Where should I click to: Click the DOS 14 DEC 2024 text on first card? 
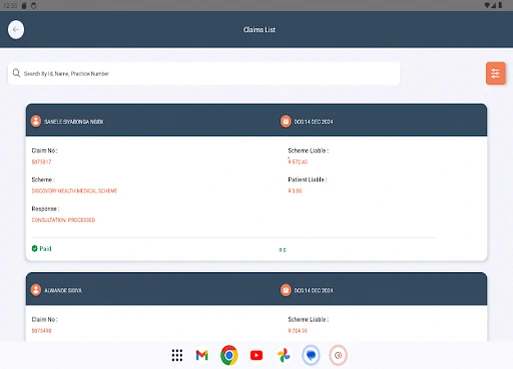313,122
